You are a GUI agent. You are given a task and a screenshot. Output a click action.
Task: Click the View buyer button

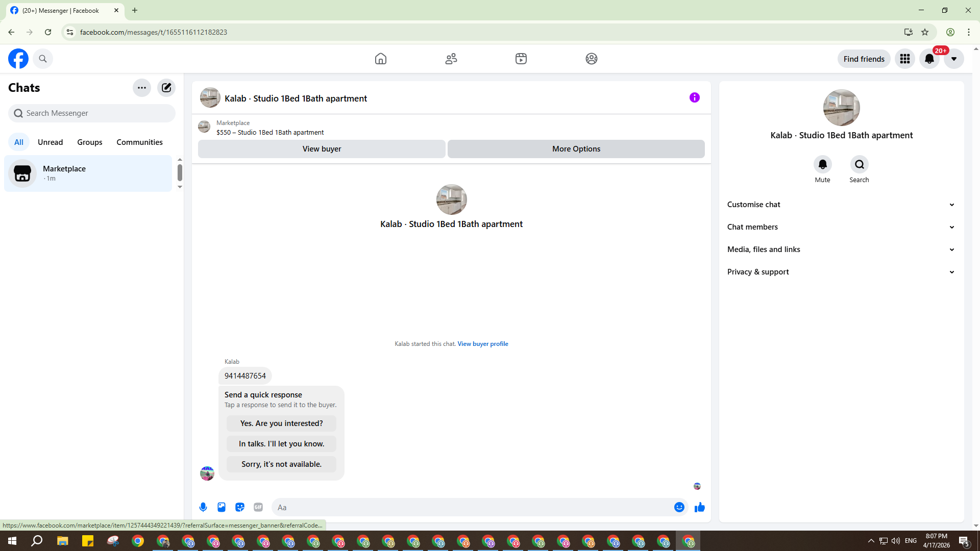pyautogui.click(x=322, y=149)
